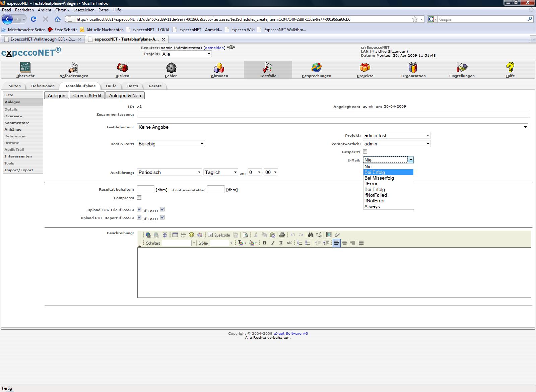The height and width of the screenshot is (392, 536).
Task: Select 'Bei Misserfolg' in E-Mail list
Action: [379, 178]
